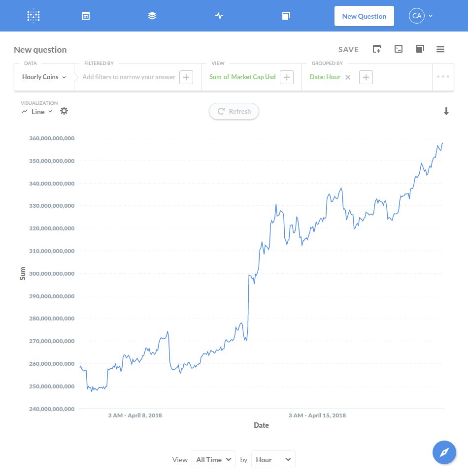The height and width of the screenshot is (476, 468).
Task: Click the add filters input area
Action: coord(129,77)
